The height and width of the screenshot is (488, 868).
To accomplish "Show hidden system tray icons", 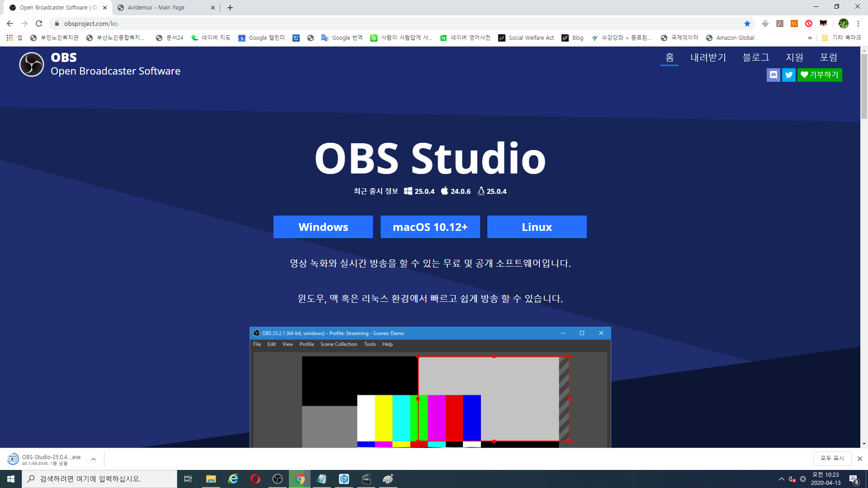I will [781, 479].
